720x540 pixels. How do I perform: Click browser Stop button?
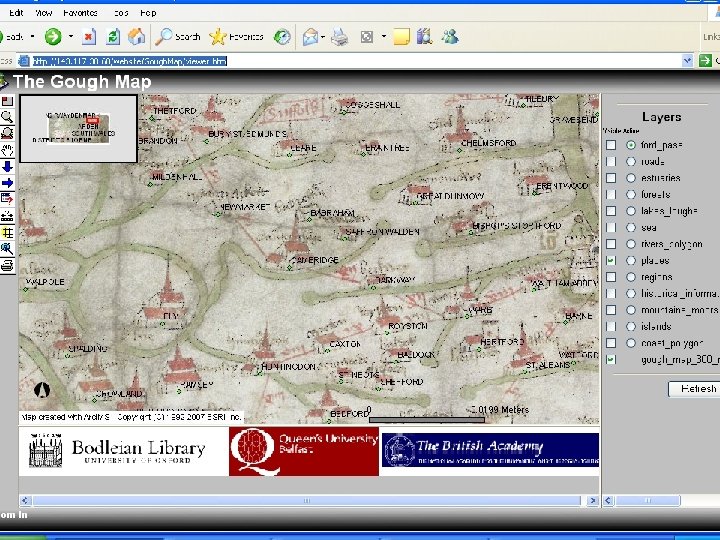[x=88, y=37]
